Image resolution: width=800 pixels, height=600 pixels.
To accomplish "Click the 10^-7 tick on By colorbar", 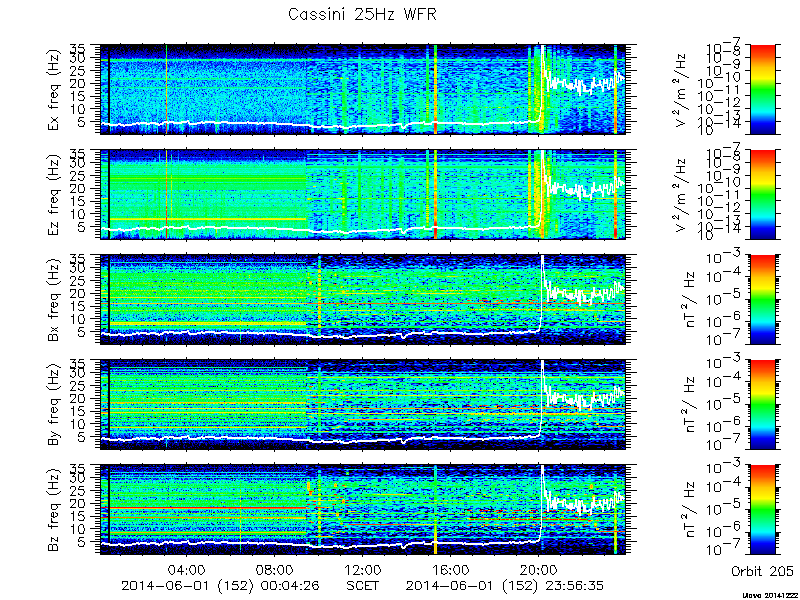I will (x=724, y=444).
